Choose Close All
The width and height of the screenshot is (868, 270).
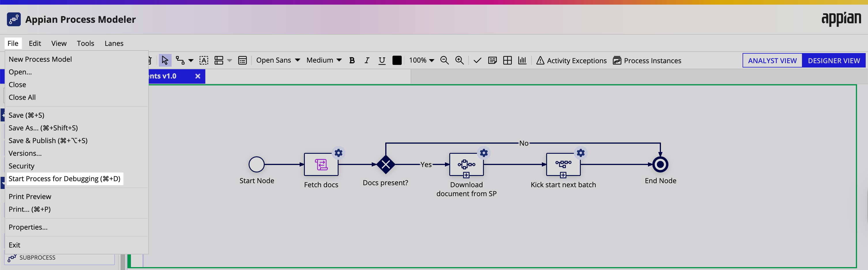pyautogui.click(x=77, y=97)
